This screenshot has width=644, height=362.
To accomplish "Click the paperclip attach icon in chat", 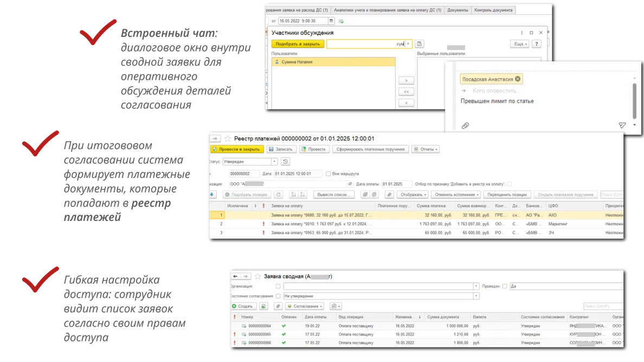I will point(465,125).
